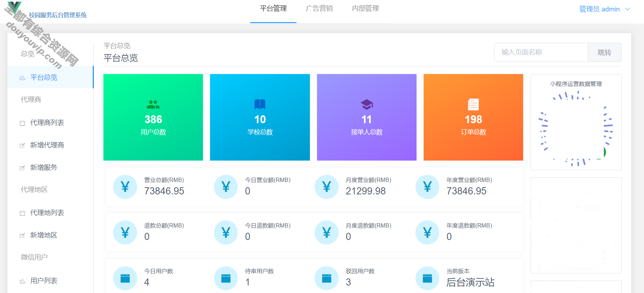Open 代理商列表 sidebar item

(50, 122)
